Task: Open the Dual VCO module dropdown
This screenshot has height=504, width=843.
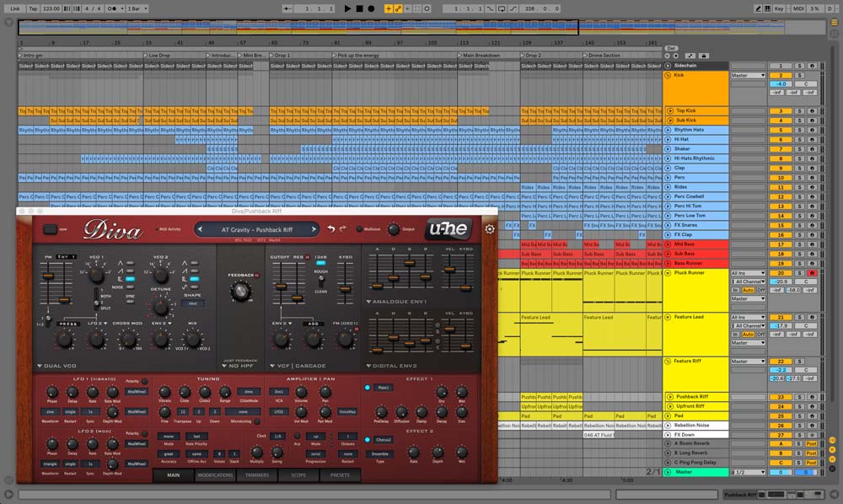Action: [x=40, y=367]
